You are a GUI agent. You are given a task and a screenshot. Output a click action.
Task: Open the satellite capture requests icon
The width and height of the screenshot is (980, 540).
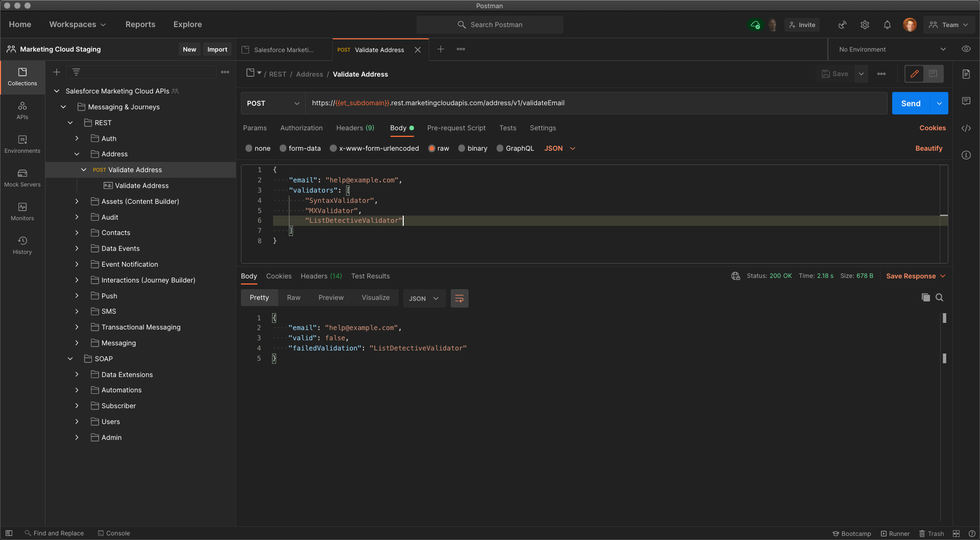[843, 25]
